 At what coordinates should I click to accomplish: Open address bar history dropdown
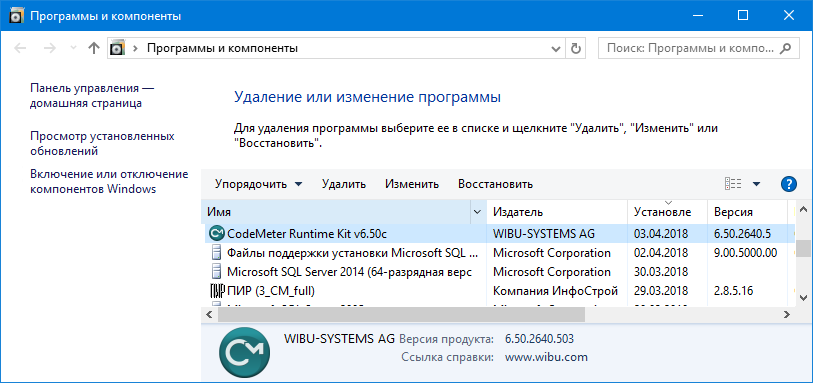pyautogui.click(x=555, y=49)
